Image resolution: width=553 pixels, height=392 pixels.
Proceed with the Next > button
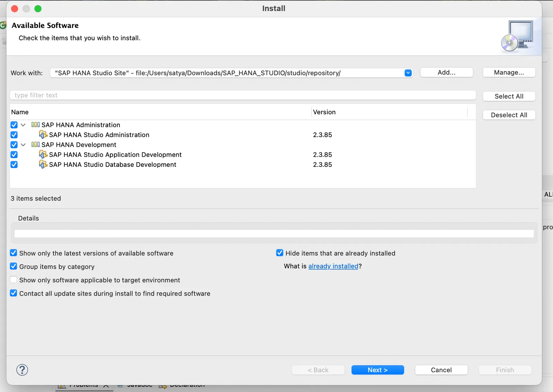click(377, 370)
